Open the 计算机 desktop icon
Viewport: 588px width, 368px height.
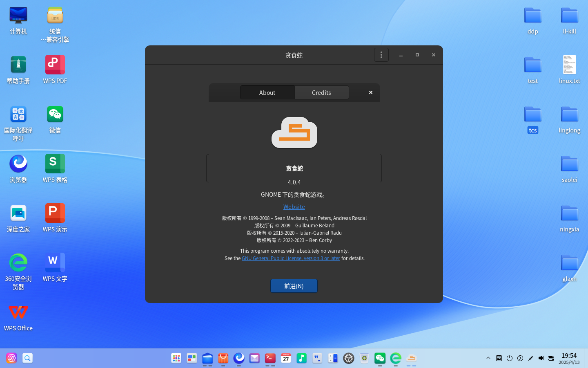(18, 20)
